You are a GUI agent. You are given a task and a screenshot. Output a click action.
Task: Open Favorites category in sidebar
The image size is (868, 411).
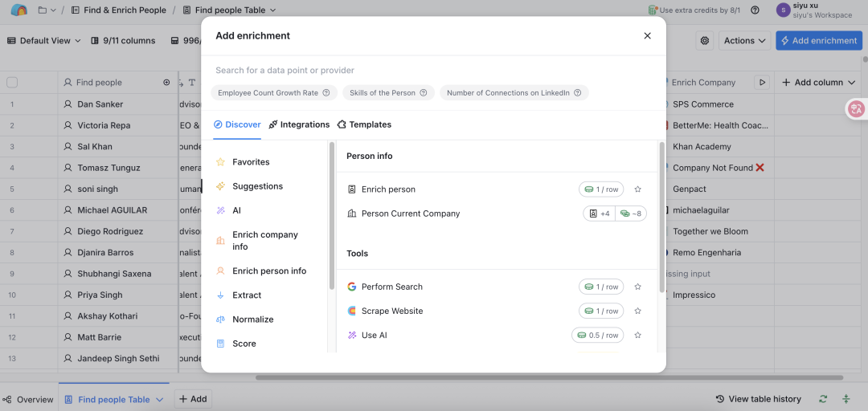(251, 162)
